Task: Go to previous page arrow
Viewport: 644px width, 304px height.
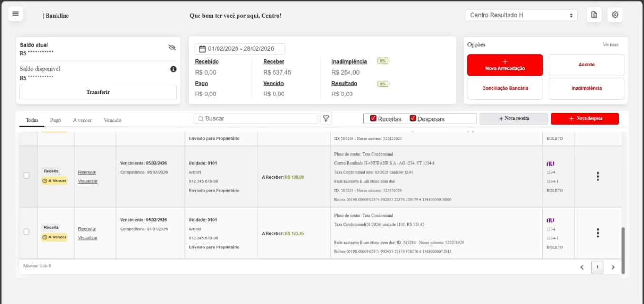Action: click(582, 267)
